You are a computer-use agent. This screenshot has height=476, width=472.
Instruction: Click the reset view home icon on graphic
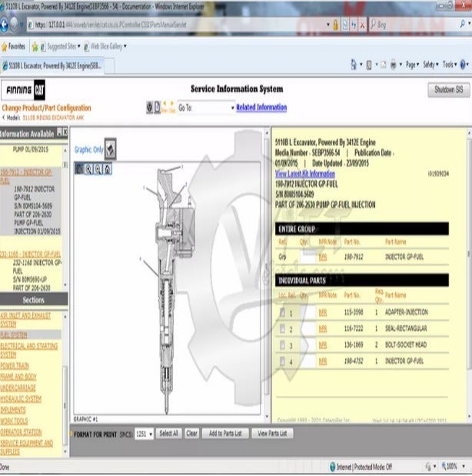click(108, 169)
